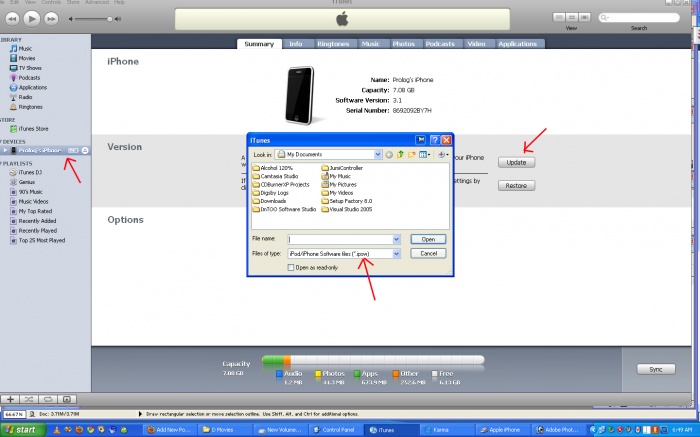Open the View Menu icon in dialog
This screenshot has height=437, width=700.
point(425,154)
